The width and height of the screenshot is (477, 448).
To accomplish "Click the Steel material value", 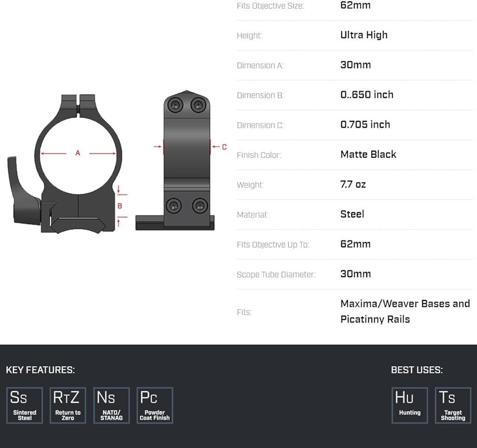I will pyautogui.click(x=352, y=214).
